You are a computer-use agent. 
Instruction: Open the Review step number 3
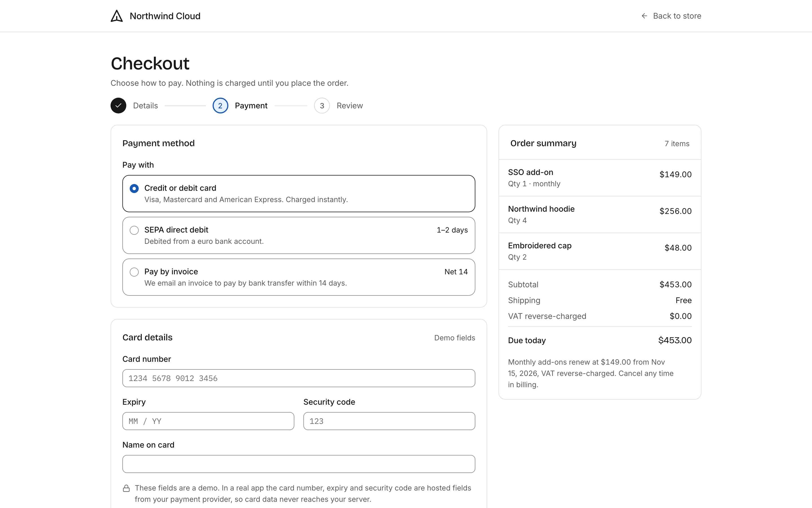(322, 106)
